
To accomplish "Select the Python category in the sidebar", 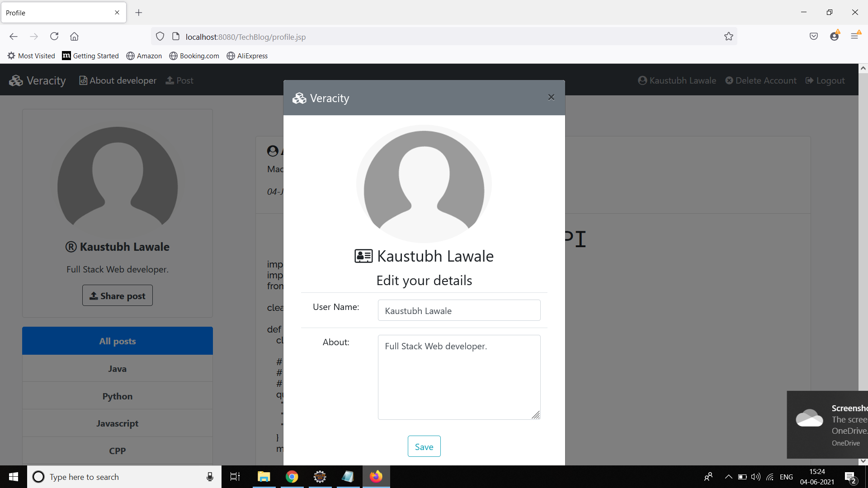I will 117,396.
